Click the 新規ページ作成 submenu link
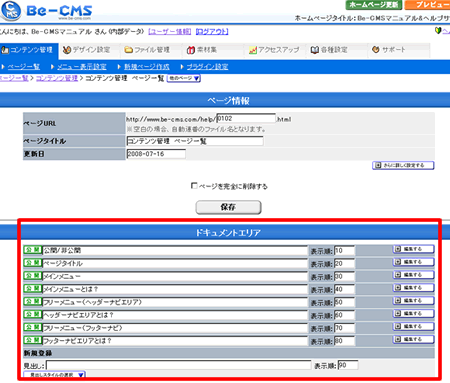Screen dimensions: 450x383 [147, 67]
